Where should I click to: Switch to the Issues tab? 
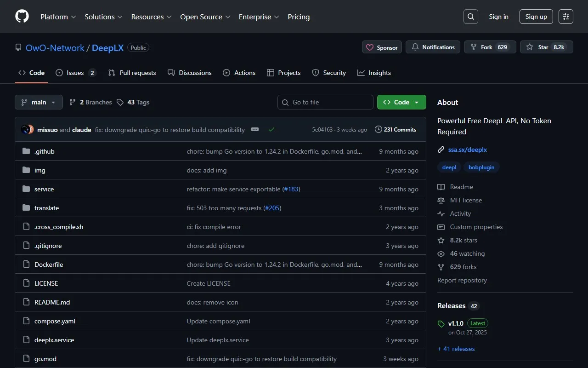[x=75, y=73]
